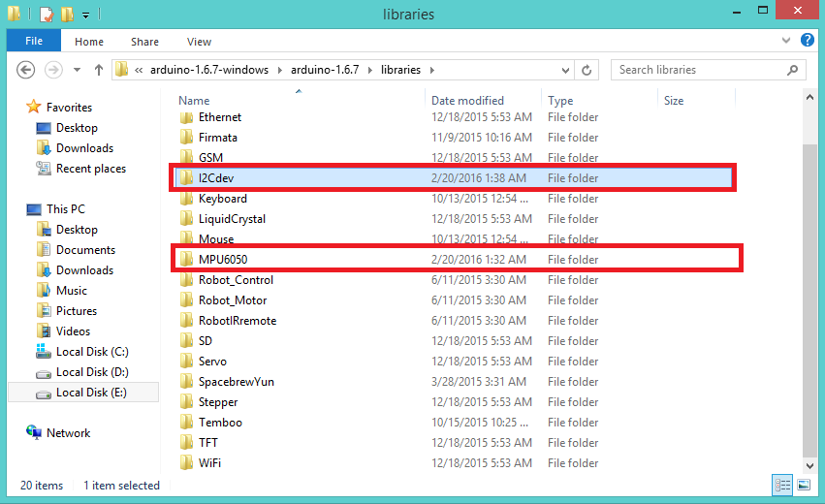This screenshot has width=825, height=504.
Task: Click the Search libraries input field
Action: tap(698, 70)
